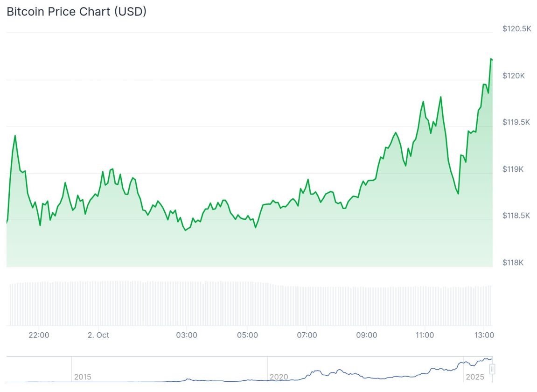Screen dimensions: 537x392
Task: Click the 2020 marker in the navigator
Action: click(x=278, y=377)
